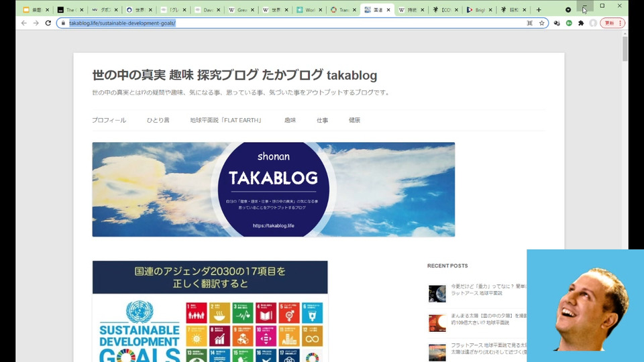Open the 趣味 menu item
Viewport: 644px width, 362px height.
pos(290,120)
